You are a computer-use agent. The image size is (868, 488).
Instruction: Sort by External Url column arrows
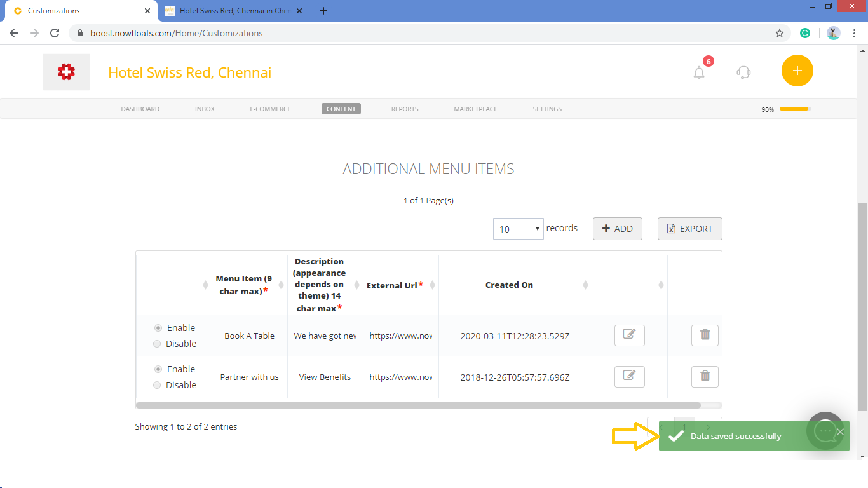tap(432, 285)
